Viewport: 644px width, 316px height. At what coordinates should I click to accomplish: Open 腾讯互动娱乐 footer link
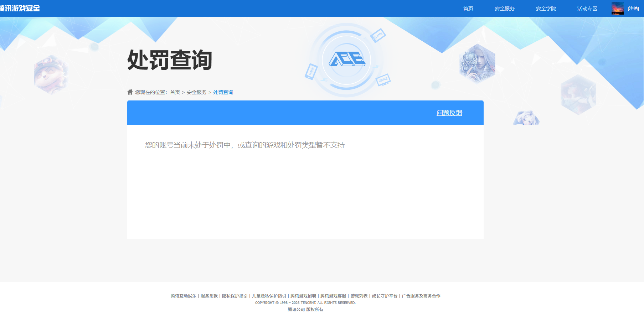(x=184, y=296)
